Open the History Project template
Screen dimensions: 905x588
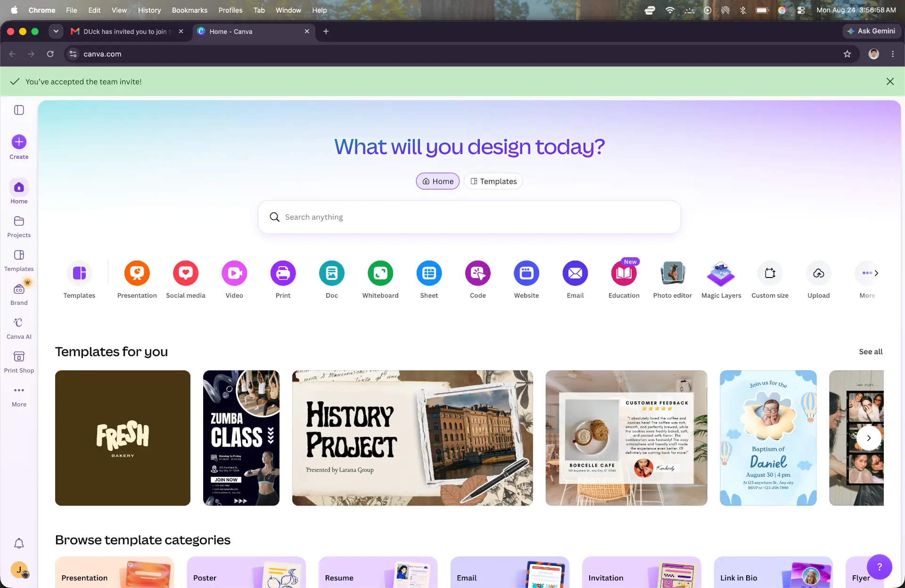click(412, 438)
